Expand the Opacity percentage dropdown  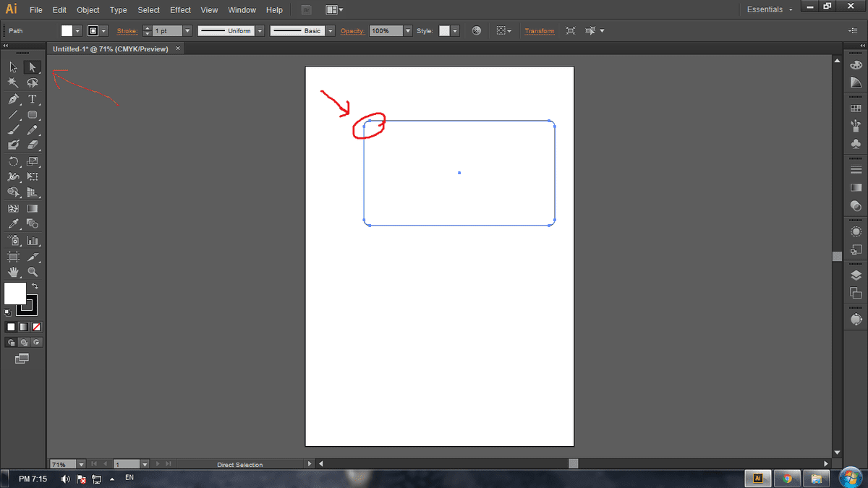coord(407,30)
